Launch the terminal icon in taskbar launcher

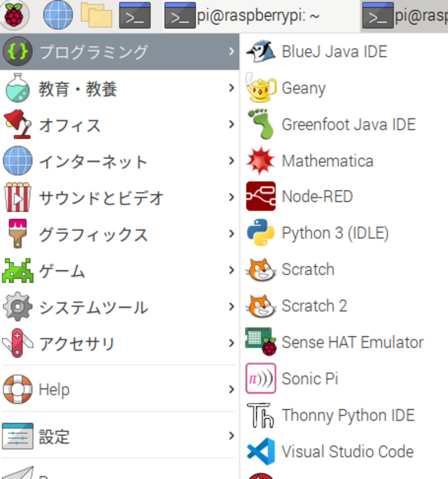[x=135, y=16]
